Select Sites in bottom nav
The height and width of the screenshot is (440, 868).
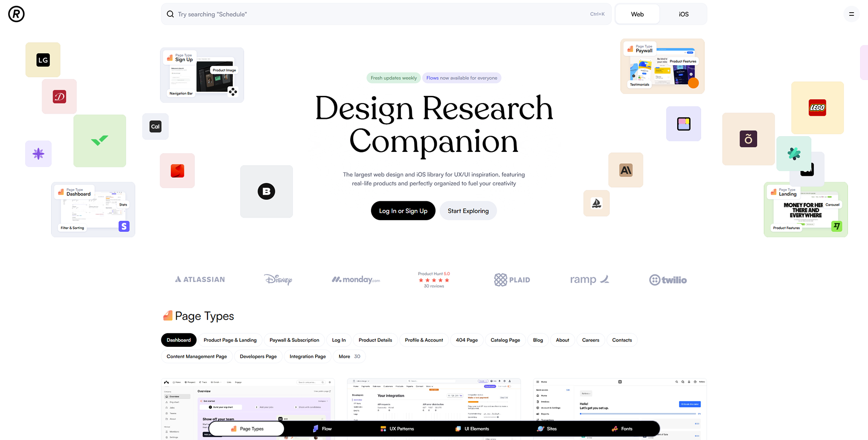pyautogui.click(x=547, y=429)
